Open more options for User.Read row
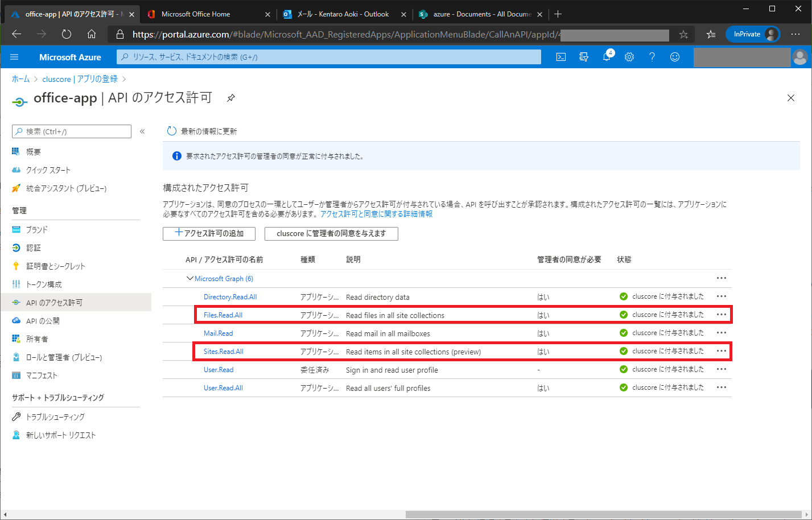The image size is (812, 520). coord(722,369)
